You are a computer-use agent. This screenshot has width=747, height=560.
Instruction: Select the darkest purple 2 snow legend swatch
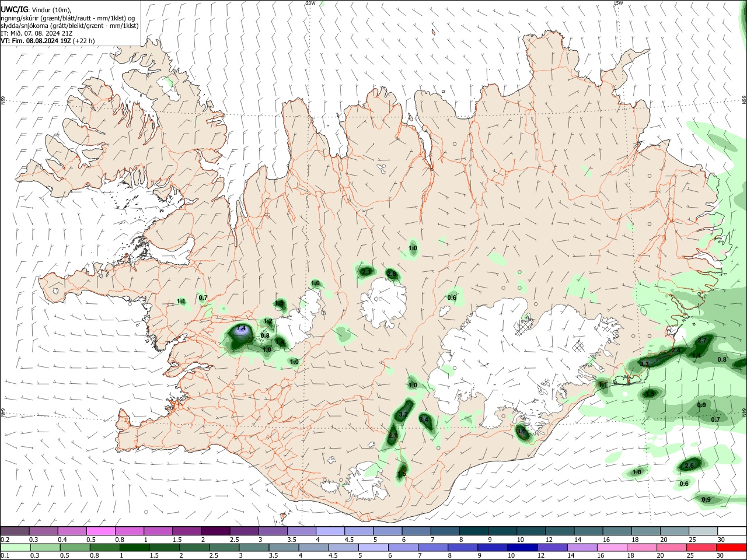(x=215, y=531)
